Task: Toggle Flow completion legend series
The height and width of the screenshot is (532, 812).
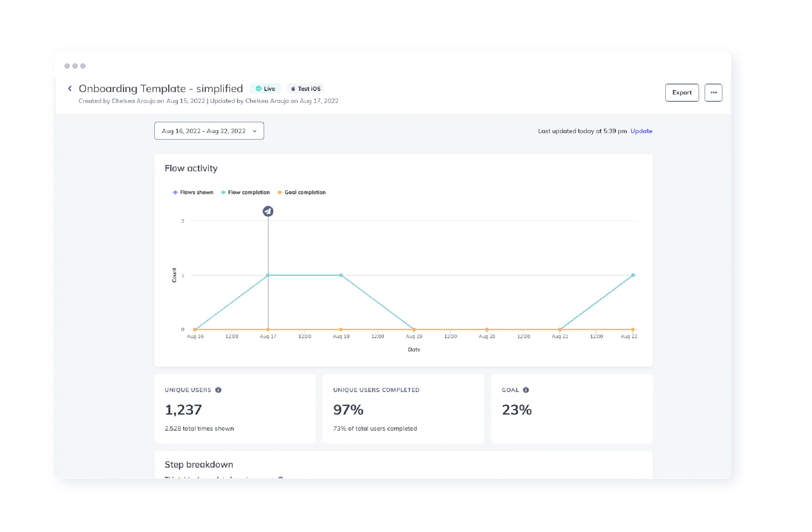Action: (x=245, y=193)
